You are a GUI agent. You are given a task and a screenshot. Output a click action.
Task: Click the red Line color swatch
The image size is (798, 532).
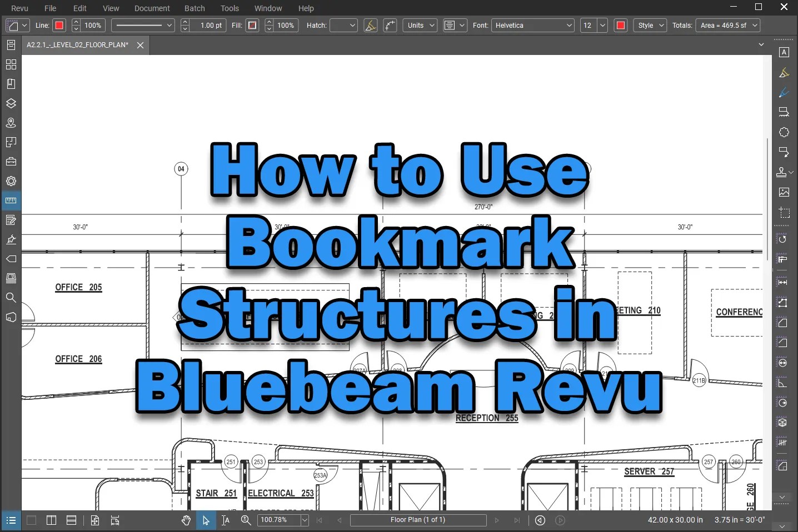pyautogui.click(x=59, y=25)
